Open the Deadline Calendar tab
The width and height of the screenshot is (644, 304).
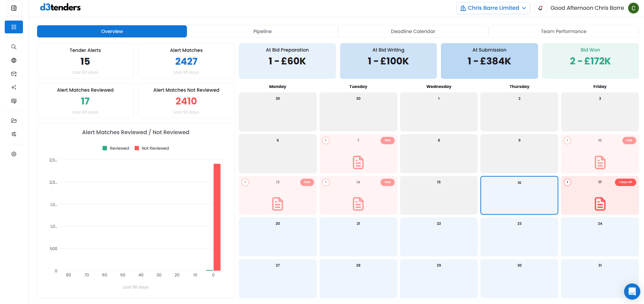413,31
